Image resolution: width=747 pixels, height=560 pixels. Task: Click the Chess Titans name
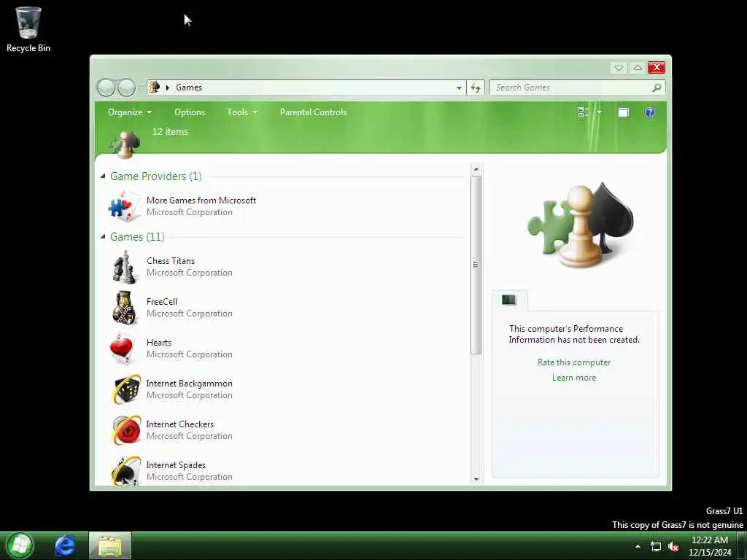point(171,261)
